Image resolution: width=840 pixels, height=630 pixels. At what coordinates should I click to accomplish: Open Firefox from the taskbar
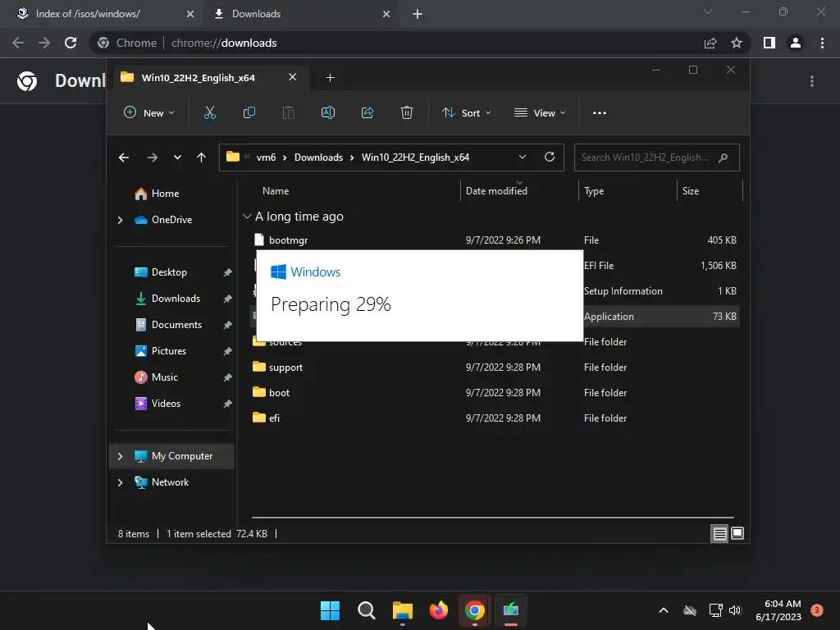click(439, 610)
